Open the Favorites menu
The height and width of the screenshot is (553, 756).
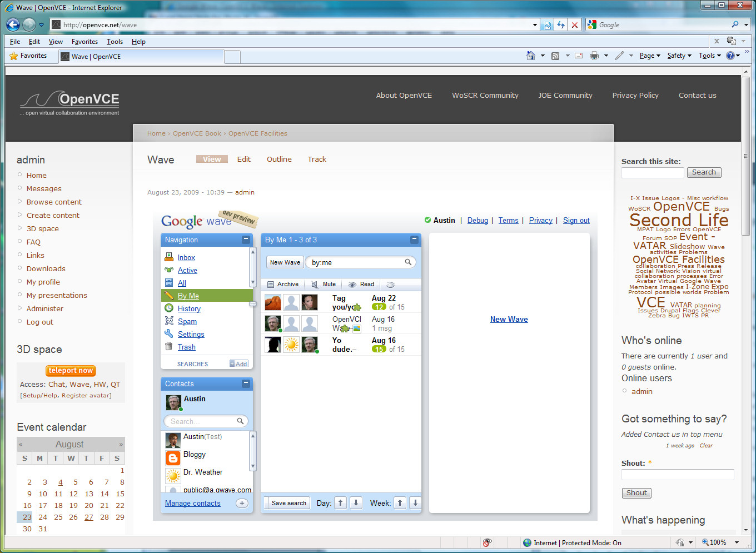tap(84, 42)
